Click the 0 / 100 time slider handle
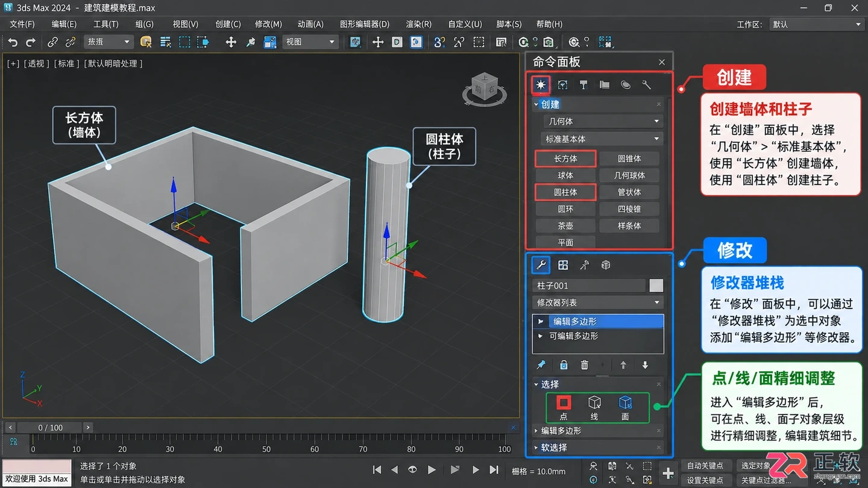Viewport: 868px width, 488px height. [x=50, y=427]
